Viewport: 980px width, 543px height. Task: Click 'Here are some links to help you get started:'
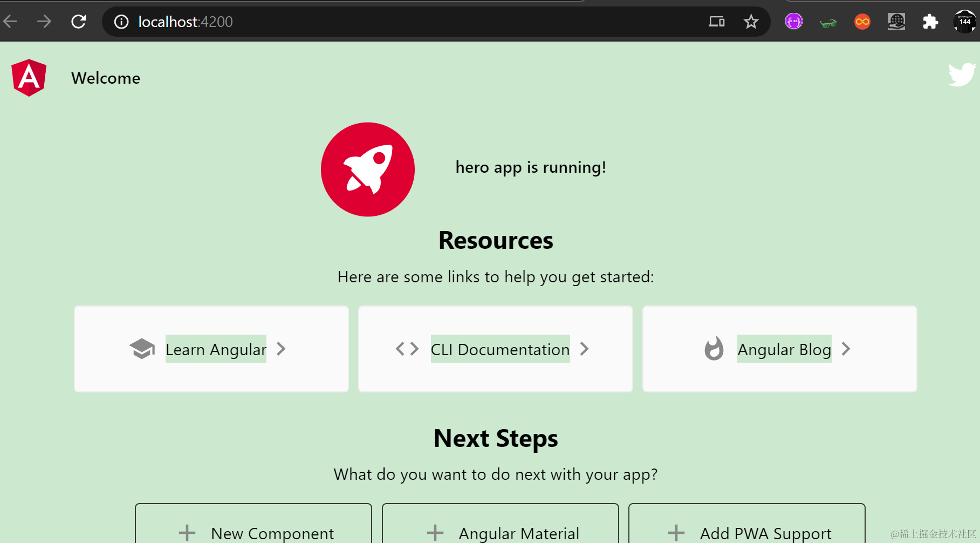tap(496, 277)
